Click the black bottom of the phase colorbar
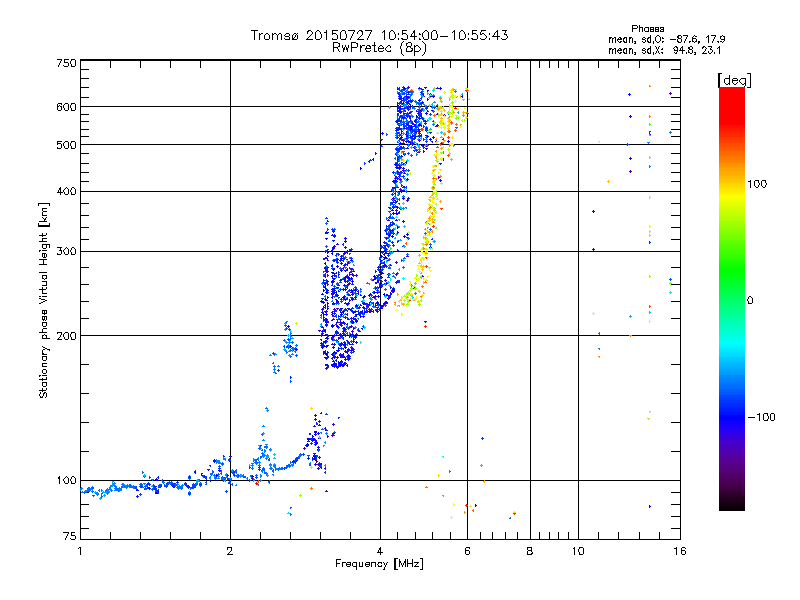800x600 pixels. 732,503
